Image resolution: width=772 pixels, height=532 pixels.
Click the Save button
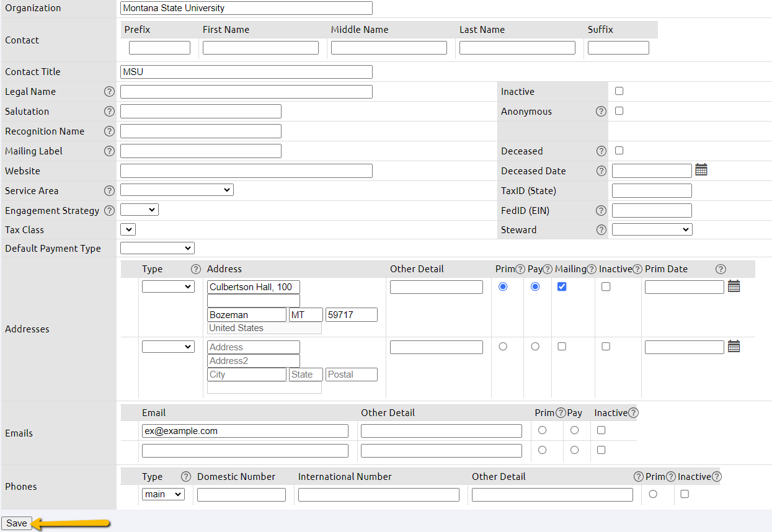[x=17, y=523]
